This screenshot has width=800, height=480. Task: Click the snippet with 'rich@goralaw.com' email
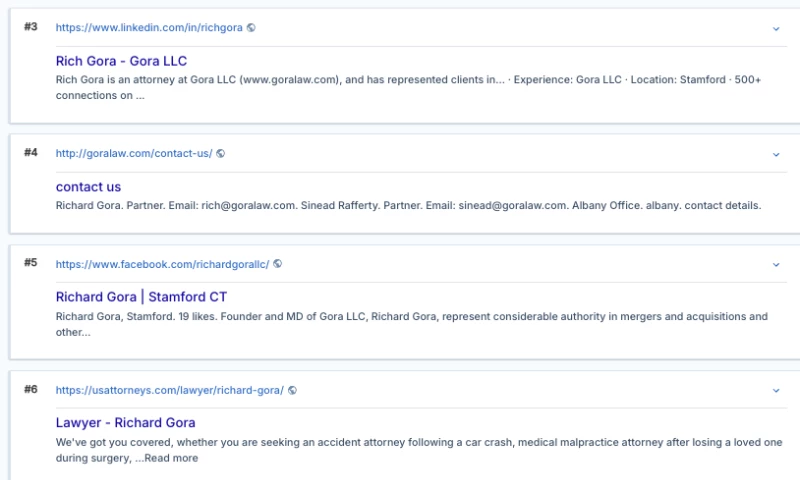click(x=408, y=206)
